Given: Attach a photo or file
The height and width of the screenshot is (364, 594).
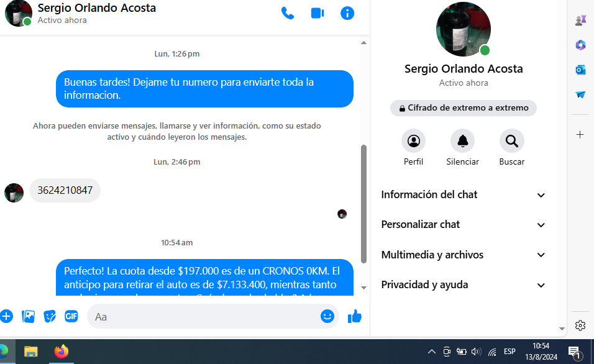Looking at the screenshot, I should pyautogui.click(x=29, y=316).
